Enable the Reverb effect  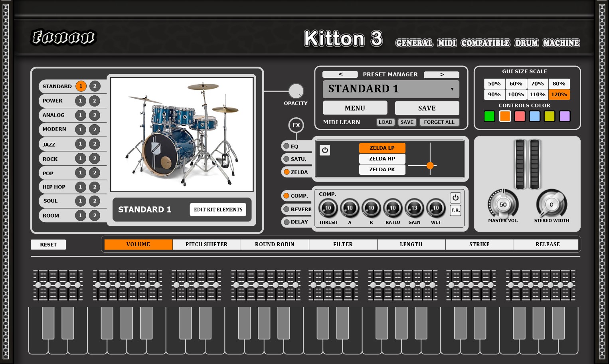coord(286,209)
